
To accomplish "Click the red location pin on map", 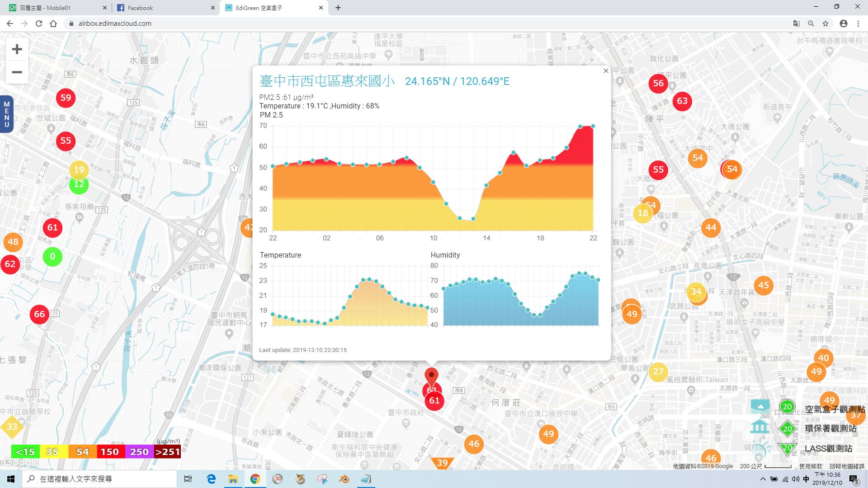I will point(431,377).
